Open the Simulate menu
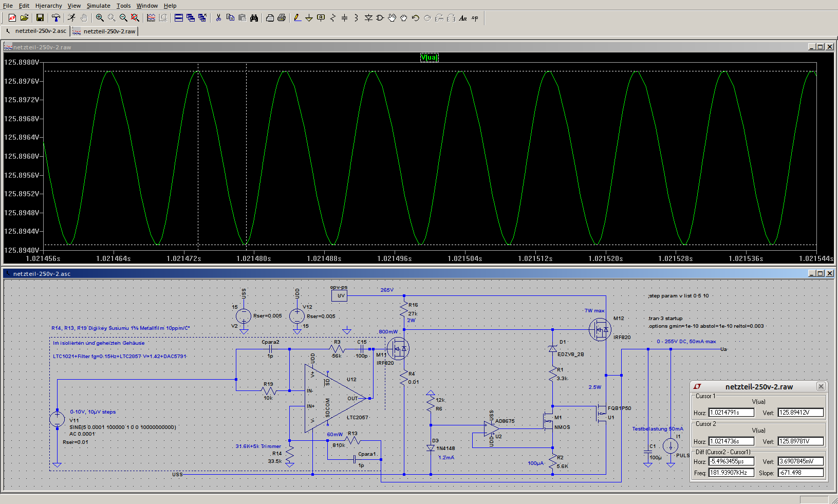838x504 pixels. coord(98,6)
